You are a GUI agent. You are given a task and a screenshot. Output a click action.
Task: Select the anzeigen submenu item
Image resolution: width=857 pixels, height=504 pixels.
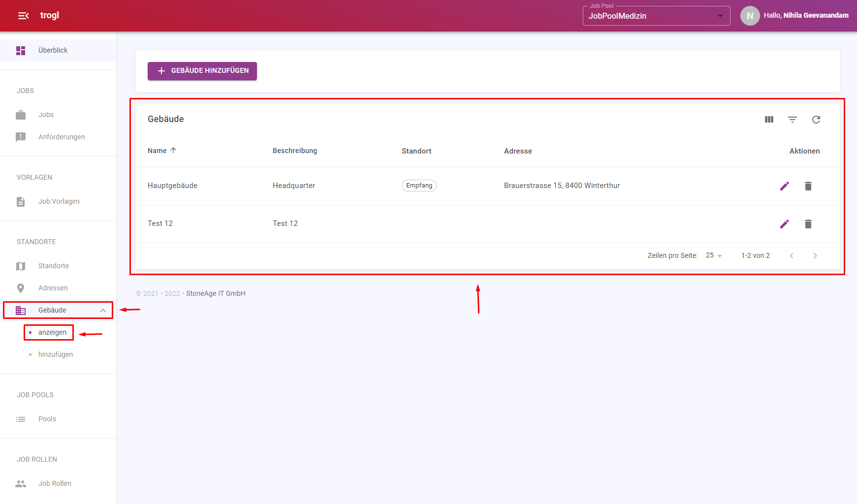(x=52, y=332)
